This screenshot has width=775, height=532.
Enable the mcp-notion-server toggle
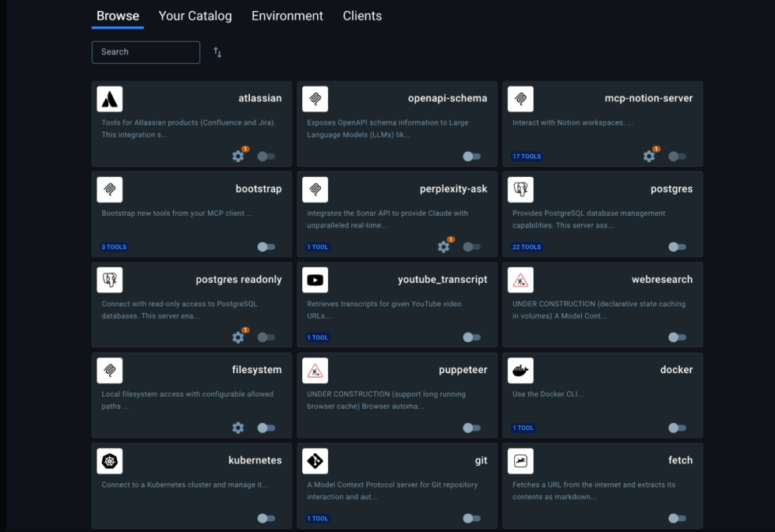pyautogui.click(x=677, y=156)
